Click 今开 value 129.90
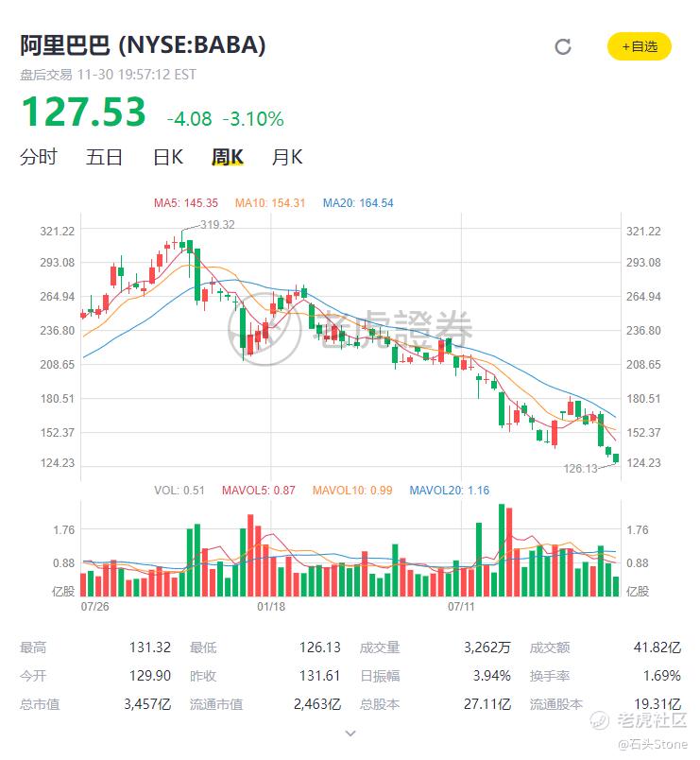Screen dimensions: 700x760 (x=150, y=676)
